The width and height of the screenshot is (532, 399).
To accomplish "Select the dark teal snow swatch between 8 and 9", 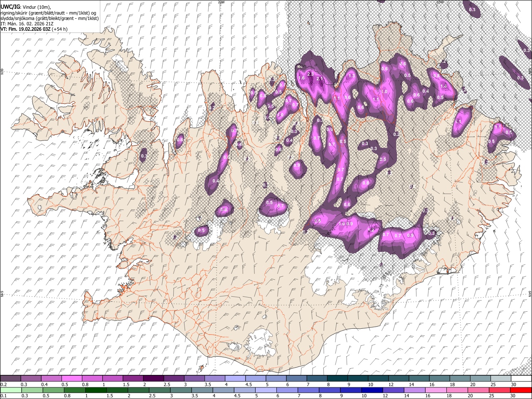I will tap(337, 379).
